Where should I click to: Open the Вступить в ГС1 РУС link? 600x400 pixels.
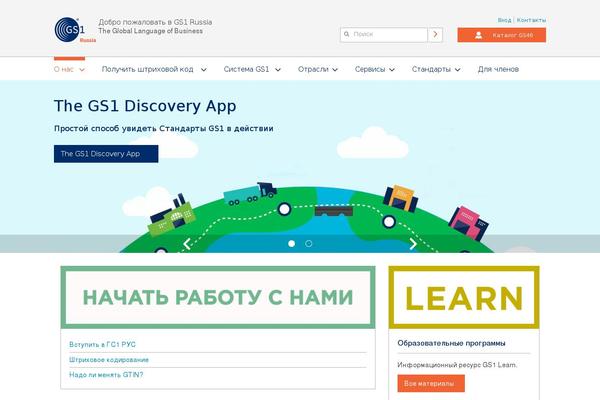point(102,344)
